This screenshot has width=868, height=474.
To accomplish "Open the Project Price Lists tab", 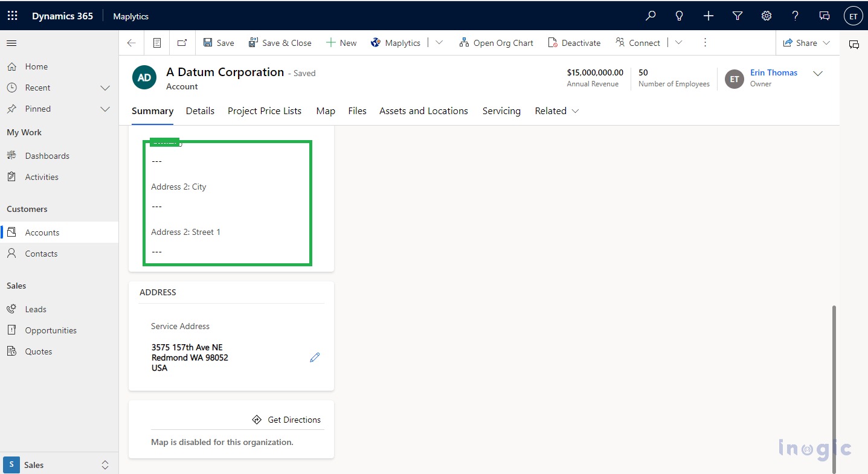I will [x=265, y=111].
